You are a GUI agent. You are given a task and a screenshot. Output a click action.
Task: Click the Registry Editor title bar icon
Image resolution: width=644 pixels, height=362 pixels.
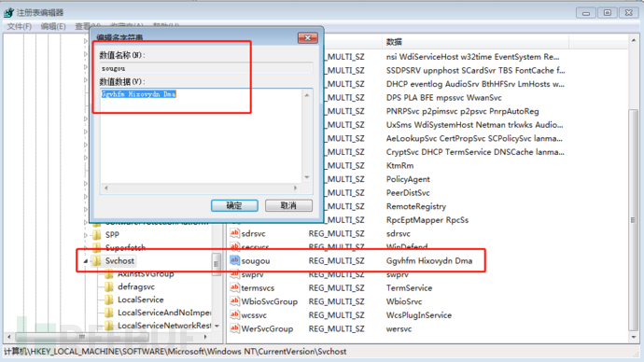pos(9,13)
